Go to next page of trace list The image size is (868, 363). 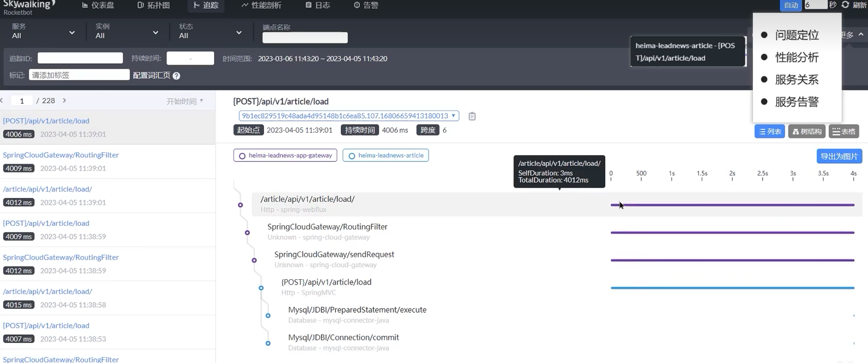tap(64, 101)
